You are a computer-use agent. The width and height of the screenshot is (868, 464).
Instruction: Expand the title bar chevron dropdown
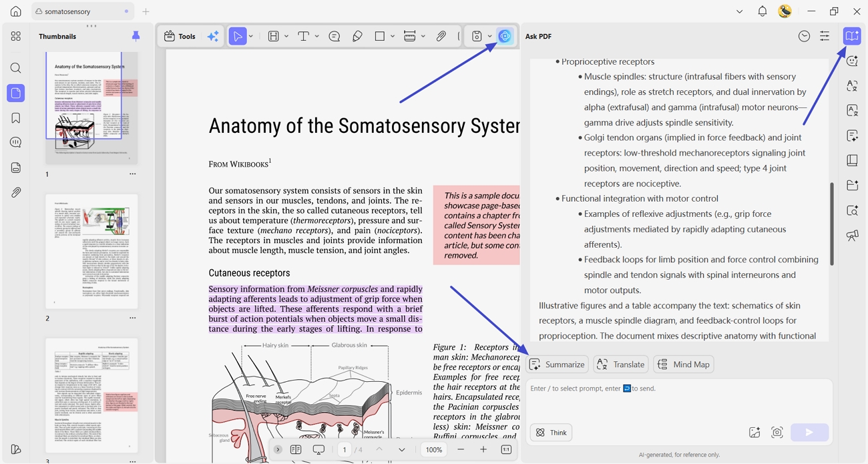[x=739, y=11]
